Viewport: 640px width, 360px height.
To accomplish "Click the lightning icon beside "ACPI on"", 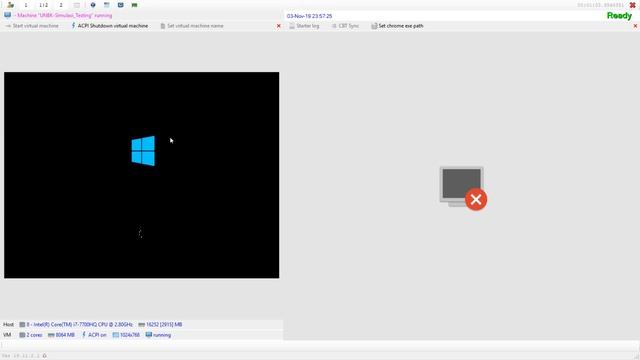I will pyautogui.click(x=84, y=335).
